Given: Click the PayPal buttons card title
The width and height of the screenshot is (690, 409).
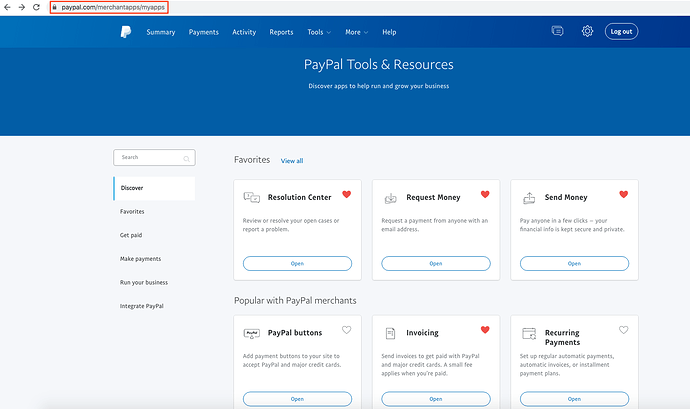Looking at the screenshot, I should coord(295,333).
